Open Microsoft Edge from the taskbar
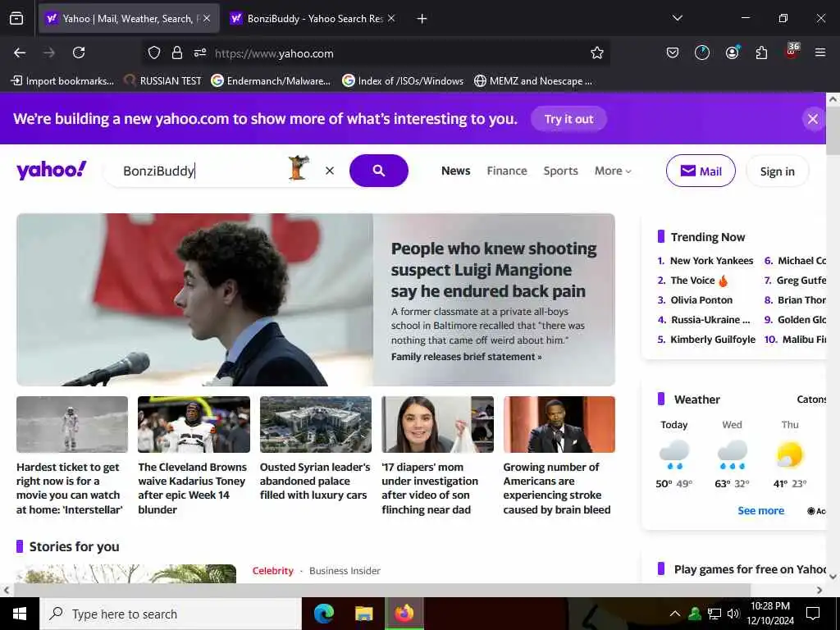This screenshot has width=840, height=630. pos(323,613)
